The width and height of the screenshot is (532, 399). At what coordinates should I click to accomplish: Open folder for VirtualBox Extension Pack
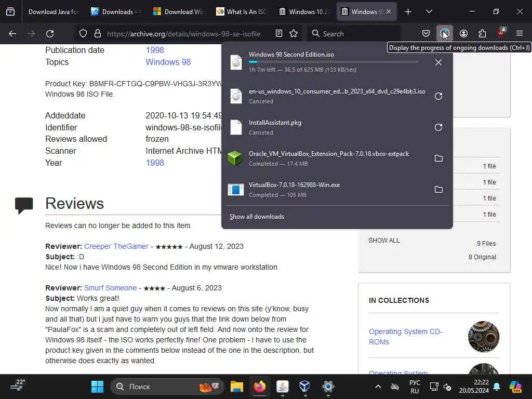pos(438,158)
